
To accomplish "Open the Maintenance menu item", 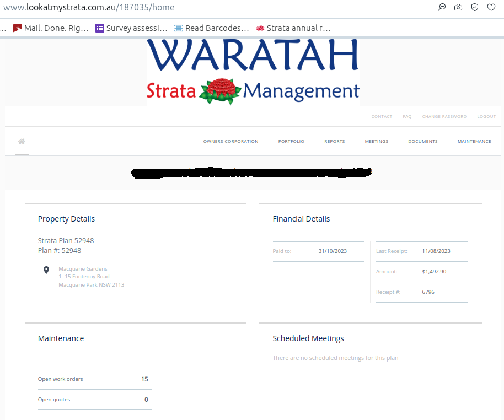I will pos(474,142).
